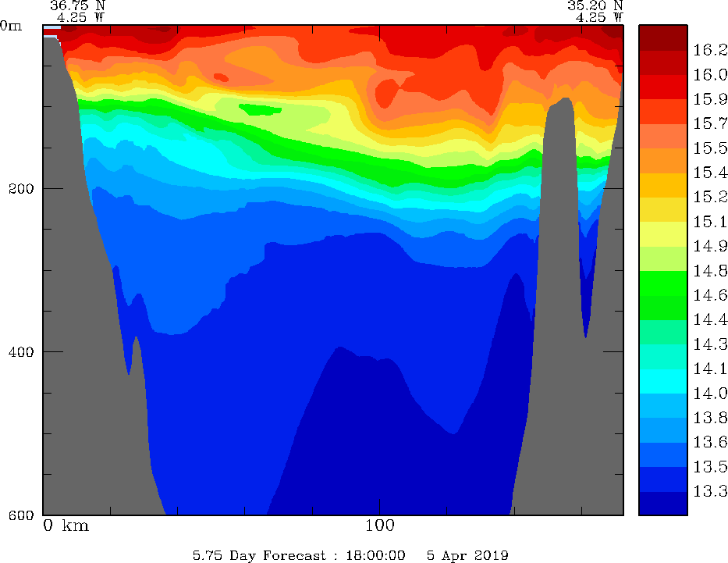This screenshot has width=728, height=563.
Task: Pick the yellow colorbar band between 15.1 and 14.9
Action: (x=663, y=234)
